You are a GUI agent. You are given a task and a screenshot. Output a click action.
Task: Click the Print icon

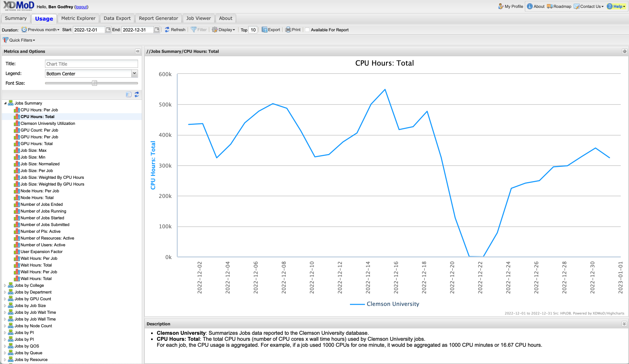pyautogui.click(x=288, y=30)
